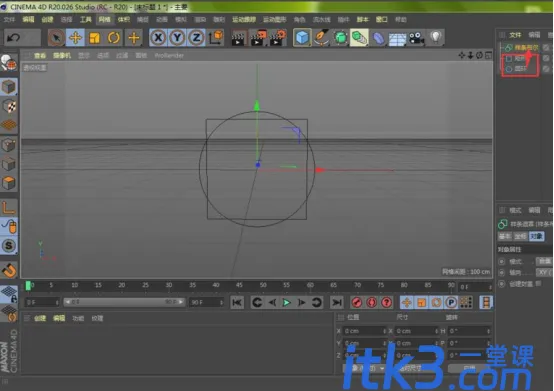Switch to Model mode cube
This screenshot has width=554, height=391.
(x=8, y=87)
